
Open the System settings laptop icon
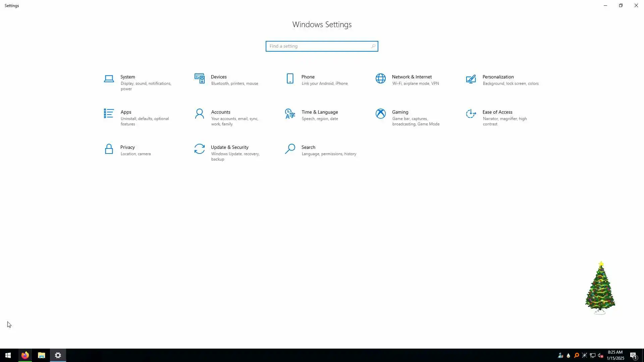[109, 79]
